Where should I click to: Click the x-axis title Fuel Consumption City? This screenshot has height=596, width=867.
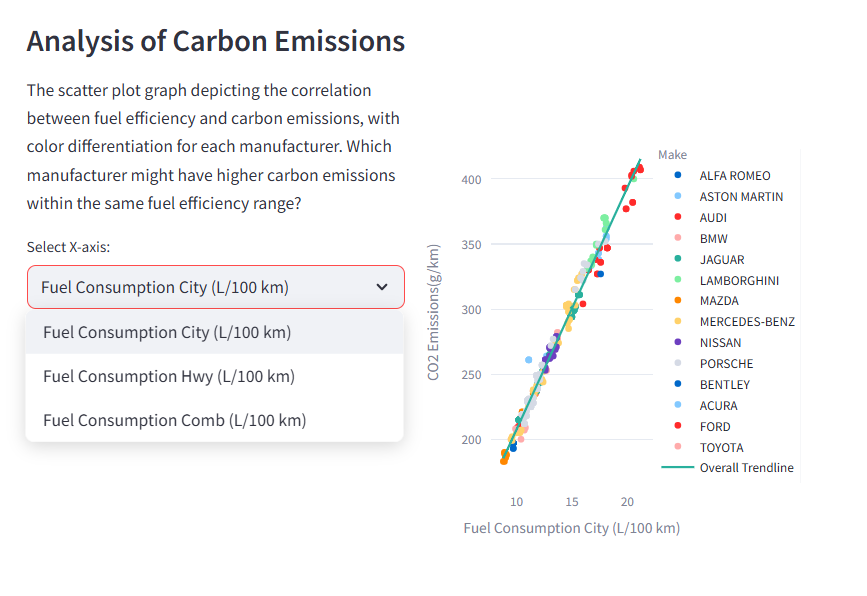click(572, 528)
